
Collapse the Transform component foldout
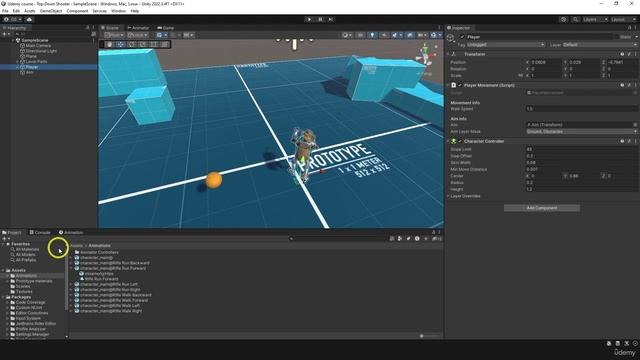448,54
